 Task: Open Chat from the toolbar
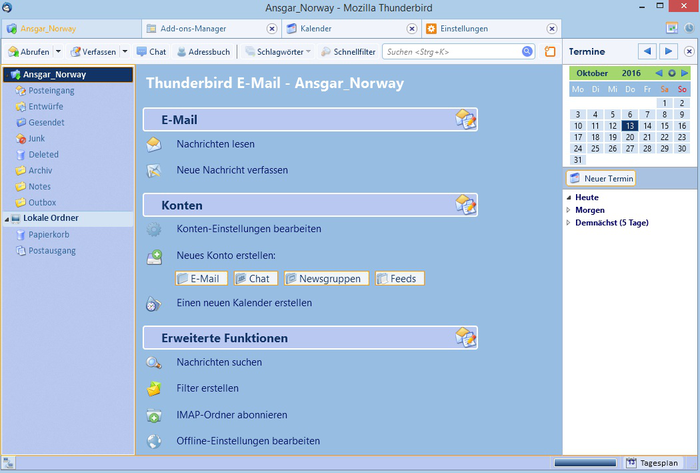151,52
